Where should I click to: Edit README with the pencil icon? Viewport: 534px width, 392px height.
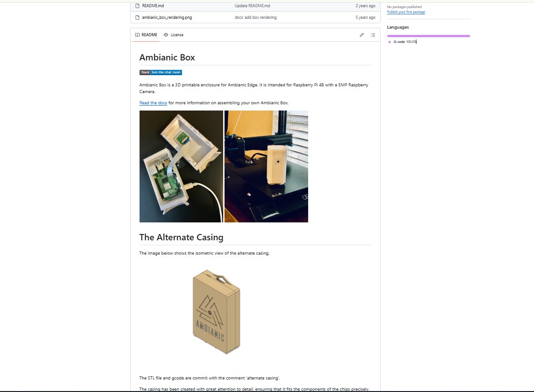pos(362,35)
